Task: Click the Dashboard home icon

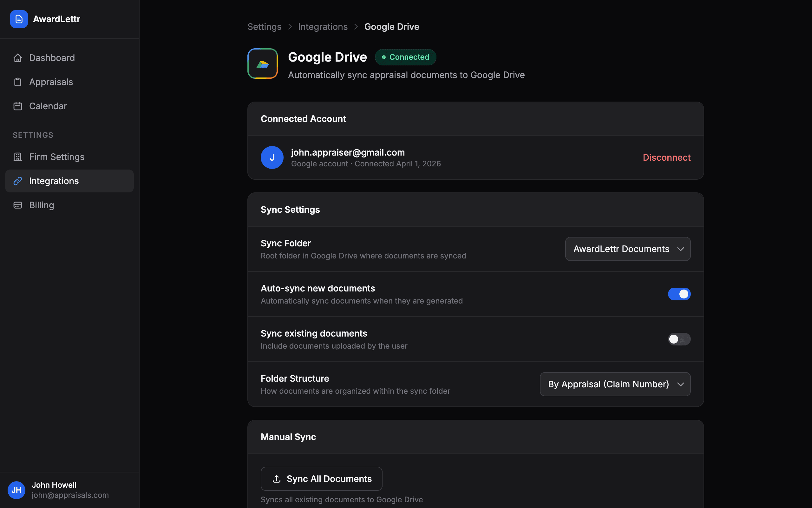Action: (x=18, y=58)
